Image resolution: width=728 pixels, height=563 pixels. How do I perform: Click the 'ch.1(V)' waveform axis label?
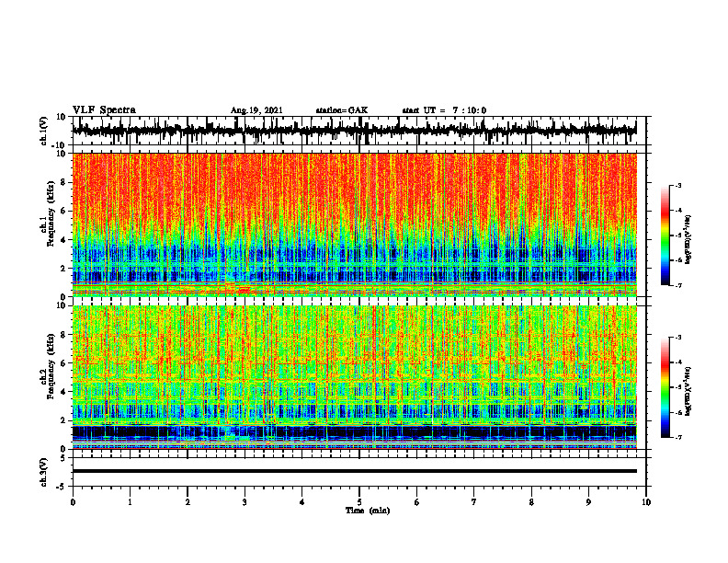(x=44, y=131)
